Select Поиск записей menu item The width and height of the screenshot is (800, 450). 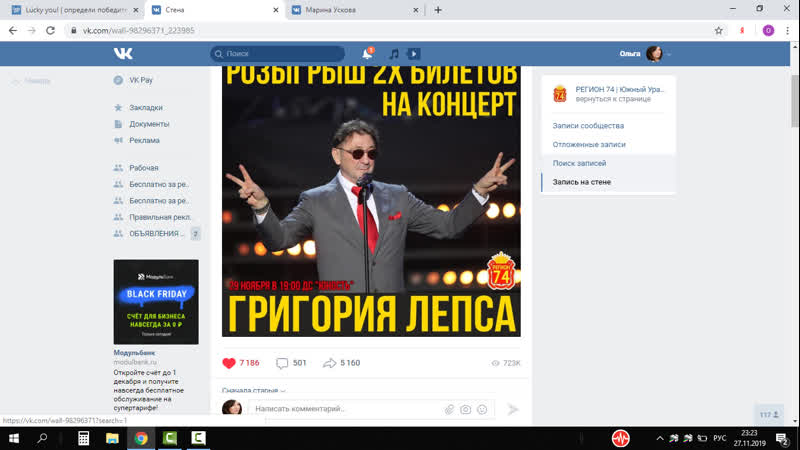(579, 163)
